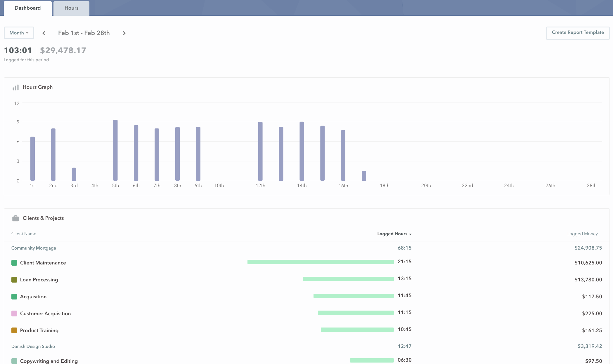Click the 14th day bar in graph

click(x=302, y=151)
